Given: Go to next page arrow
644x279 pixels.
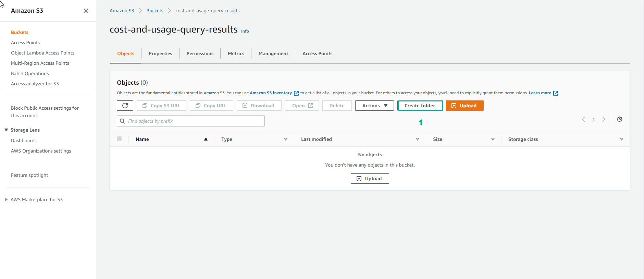Looking at the screenshot, I should [x=604, y=119].
